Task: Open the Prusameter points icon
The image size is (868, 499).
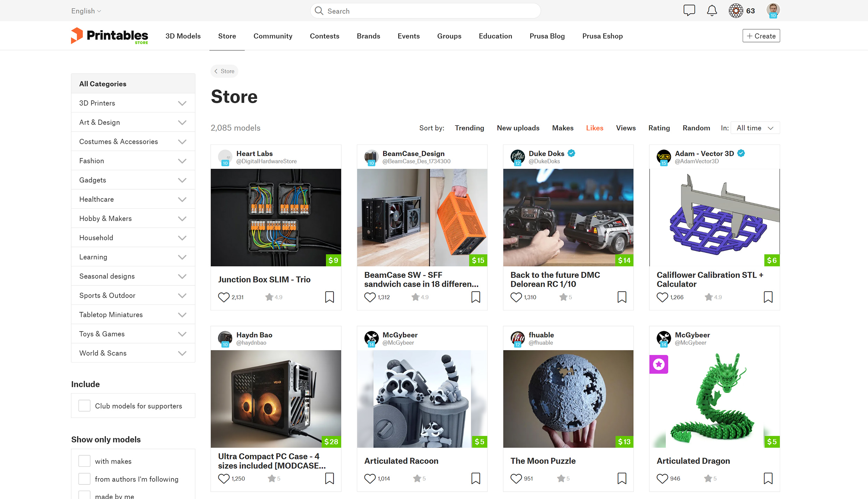Action: [736, 11]
